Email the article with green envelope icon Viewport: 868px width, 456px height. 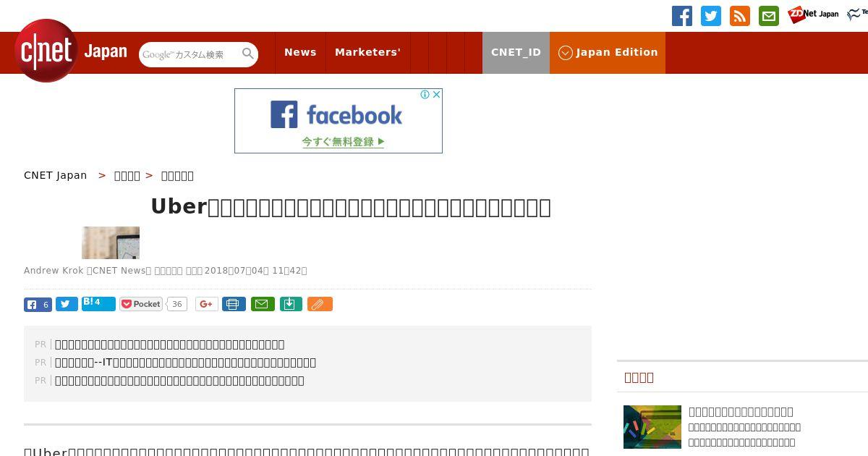pyautogui.click(x=263, y=304)
